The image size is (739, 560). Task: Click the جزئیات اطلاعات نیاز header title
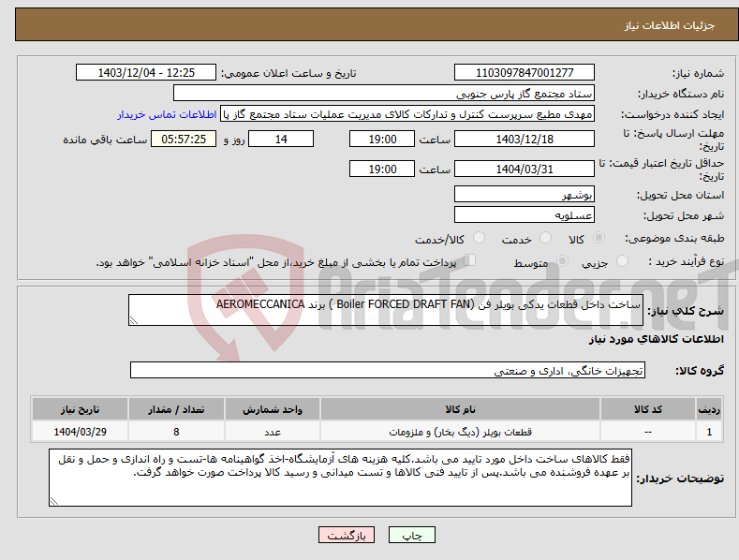tap(670, 25)
